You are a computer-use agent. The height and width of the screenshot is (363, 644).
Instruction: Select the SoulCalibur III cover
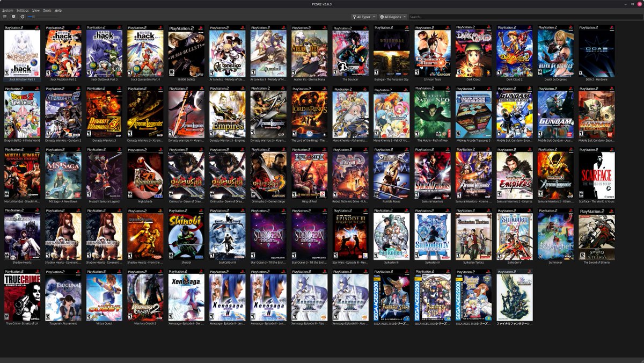(x=228, y=235)
